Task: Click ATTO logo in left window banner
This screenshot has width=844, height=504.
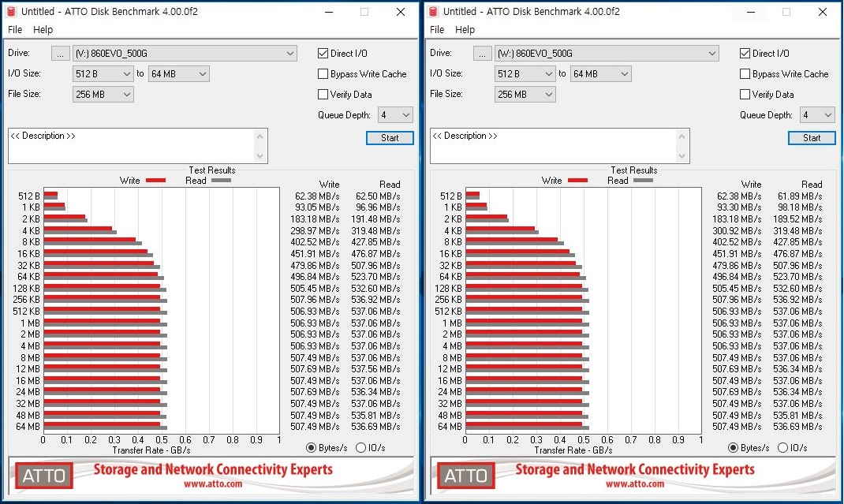Action: [43, 476]
